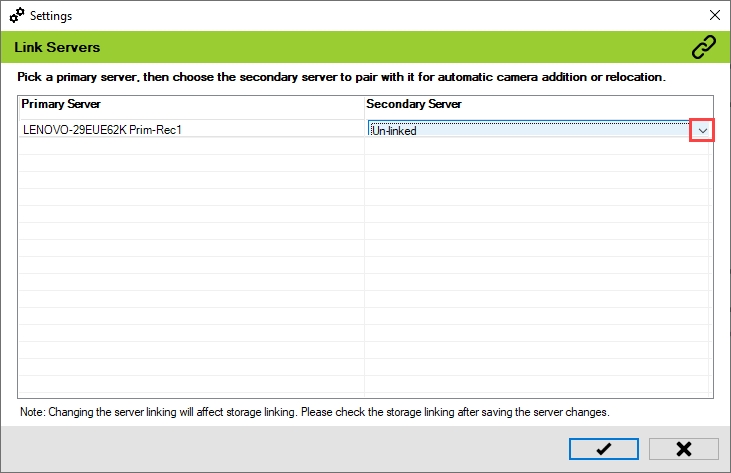Click the empty row directly below LENOVO-29EUE62K

pyautogui.click(x=191, y=147)
